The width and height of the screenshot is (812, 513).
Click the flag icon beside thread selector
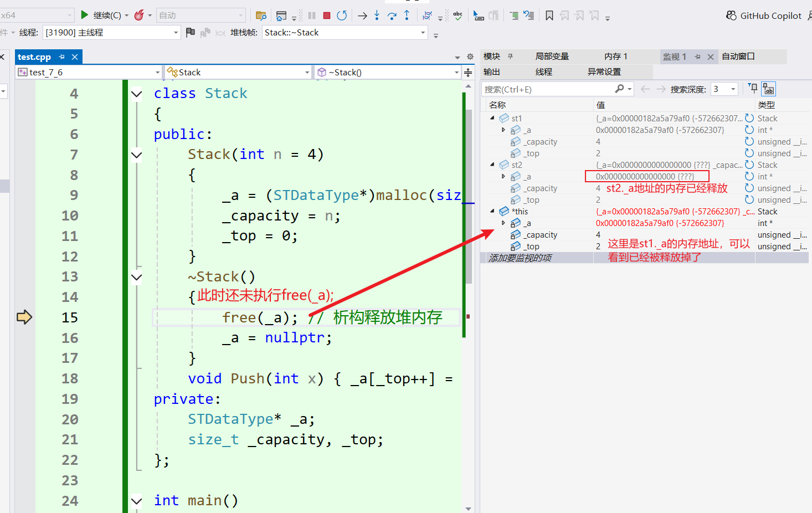point(191,32)
